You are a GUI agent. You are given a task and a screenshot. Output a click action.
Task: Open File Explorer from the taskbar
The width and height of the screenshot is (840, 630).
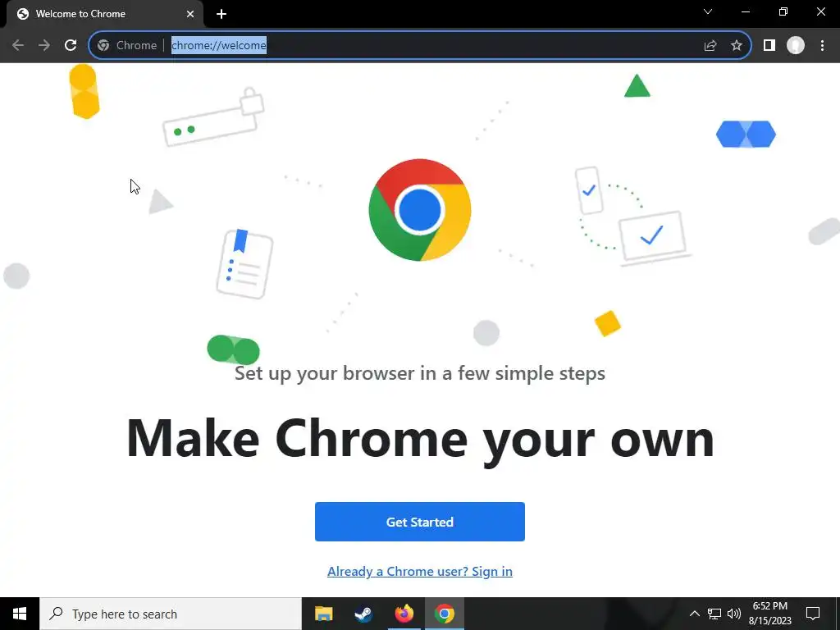click(323, 614)
